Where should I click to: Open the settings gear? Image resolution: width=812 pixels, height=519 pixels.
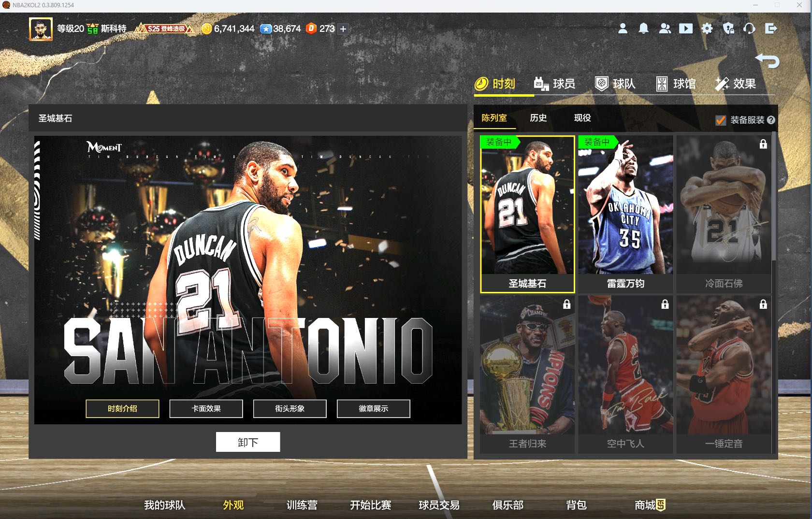707,29
